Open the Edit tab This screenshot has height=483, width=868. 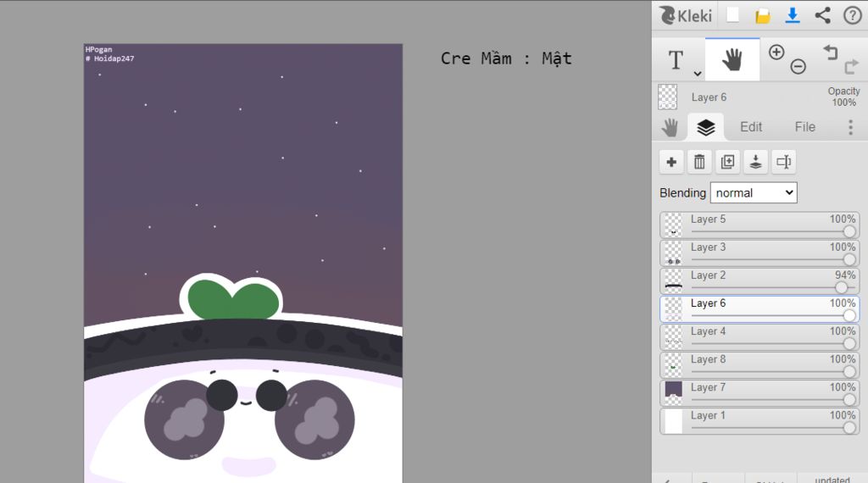click(x=751, y=127)
